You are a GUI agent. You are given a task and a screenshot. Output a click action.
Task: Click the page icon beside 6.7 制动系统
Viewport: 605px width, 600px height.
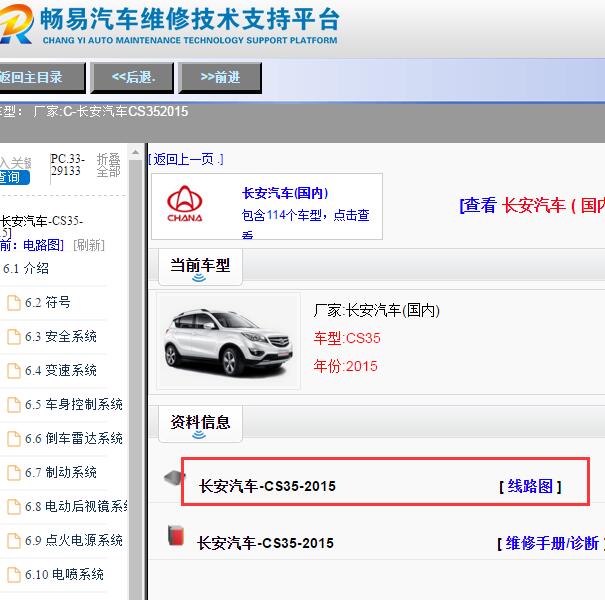[14, 473]
